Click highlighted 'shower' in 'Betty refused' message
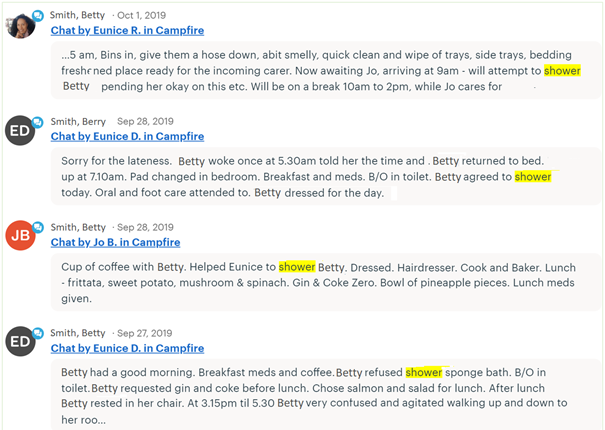605x430 pixels. 424,372
